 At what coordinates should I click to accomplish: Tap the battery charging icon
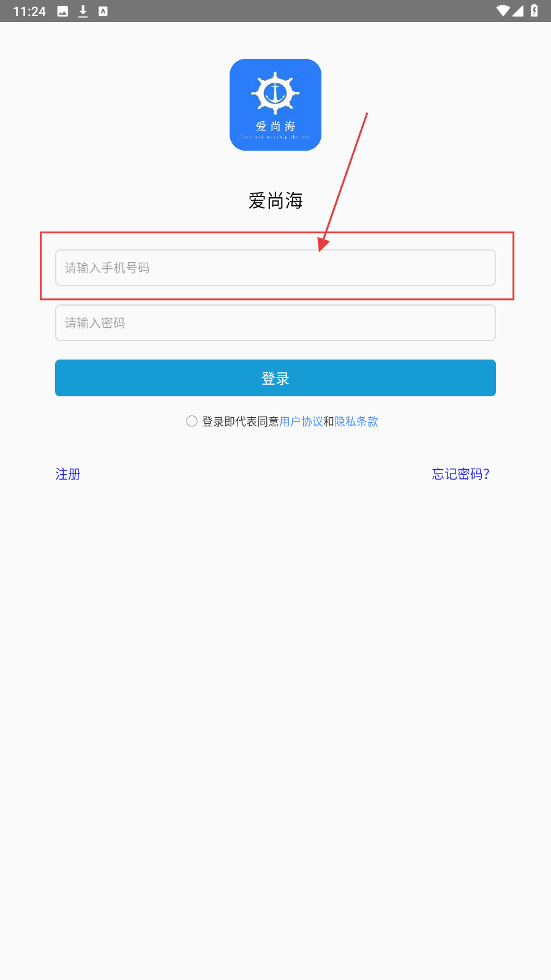534,11
